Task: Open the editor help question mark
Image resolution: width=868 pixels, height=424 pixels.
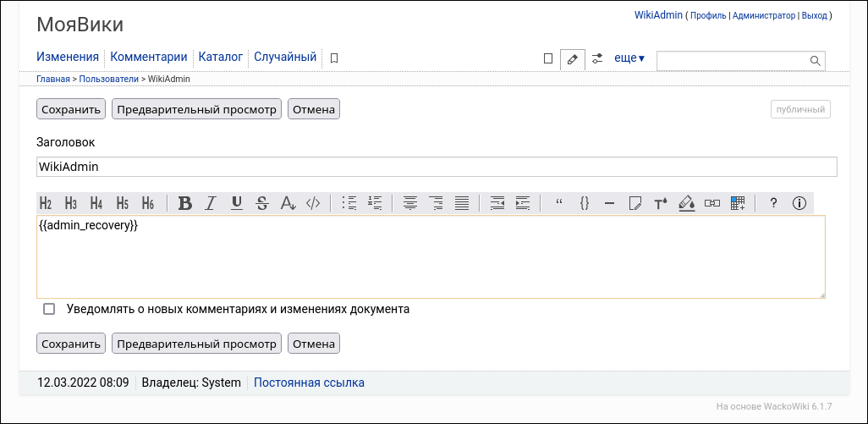Action: point(773,203)
